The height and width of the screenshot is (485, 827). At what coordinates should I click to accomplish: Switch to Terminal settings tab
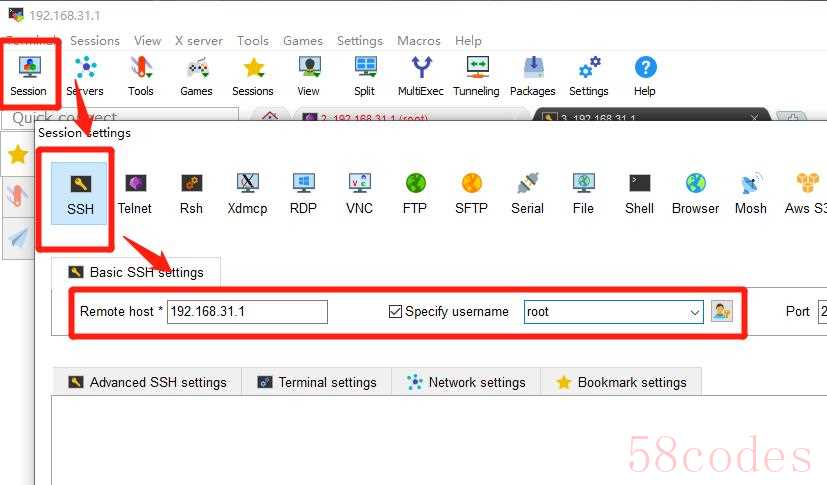point(316,382)
